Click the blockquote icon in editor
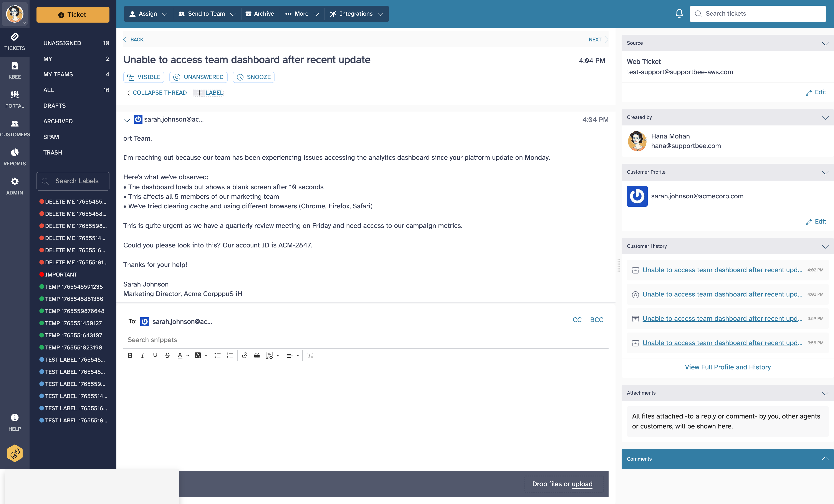The height and width of the screenshot is (504, 834). (257, 355)
